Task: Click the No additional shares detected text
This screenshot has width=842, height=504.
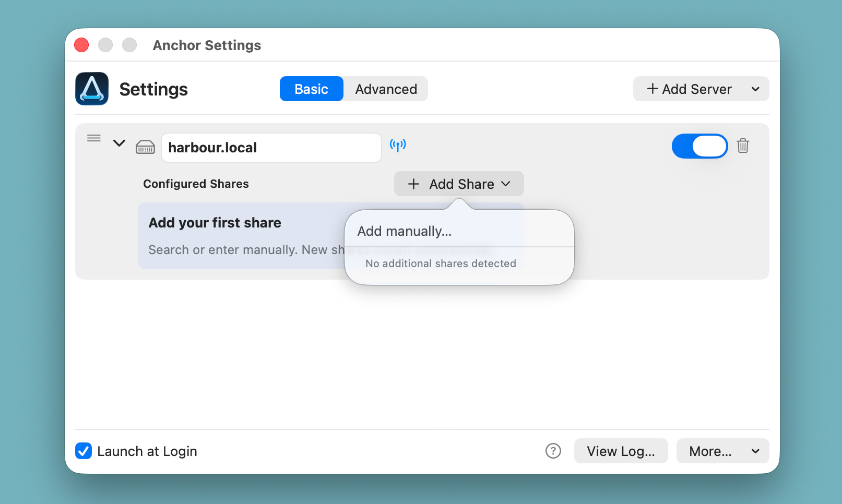Action: [x=441, y=263]
